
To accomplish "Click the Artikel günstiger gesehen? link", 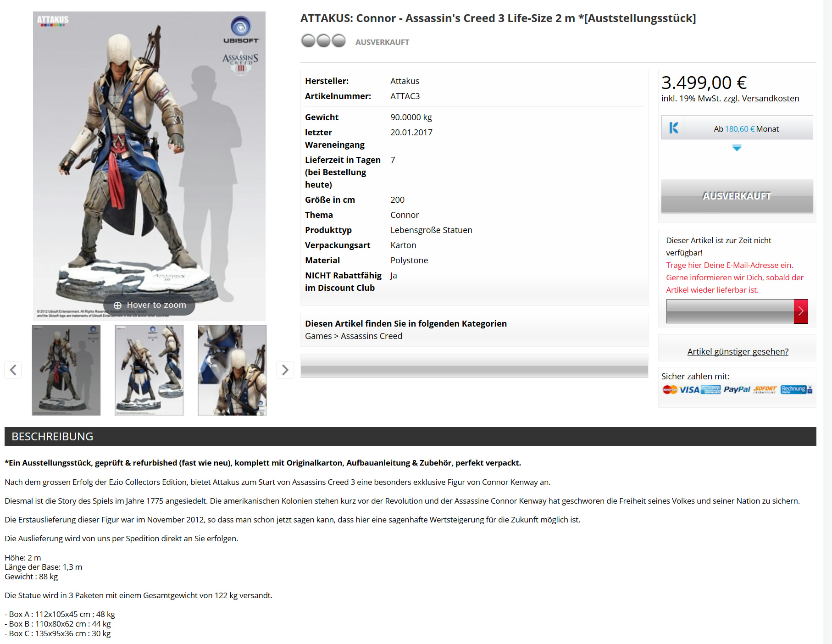I will [x=738, y=351].
